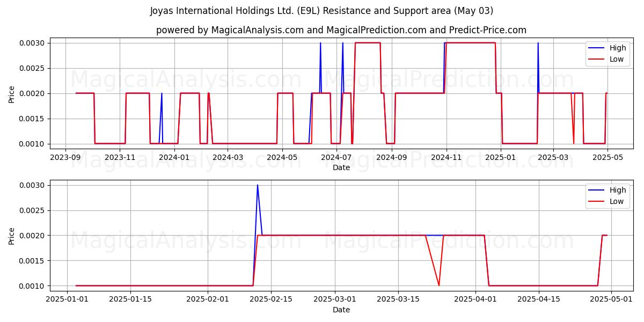Image resolution: width=644 pixels, height=322 pixels.
Task: Click the 2024-11 date tick label
Action: [x=446, y=157]
